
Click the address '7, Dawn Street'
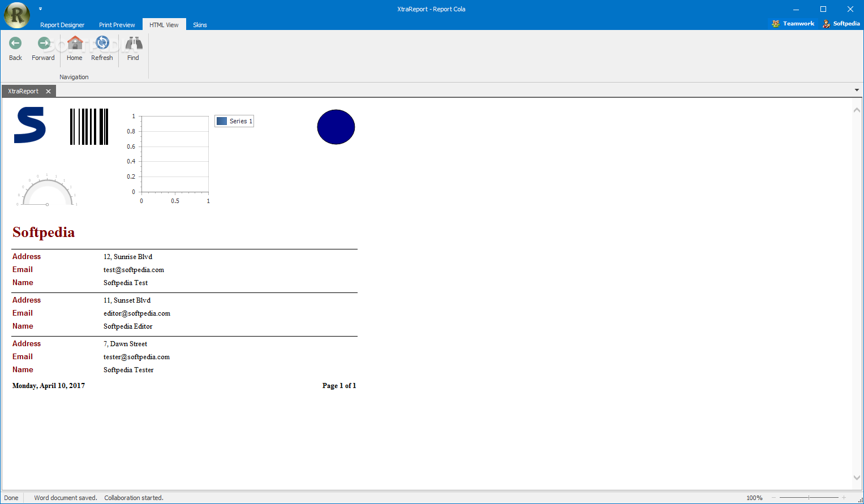(125, 344)
